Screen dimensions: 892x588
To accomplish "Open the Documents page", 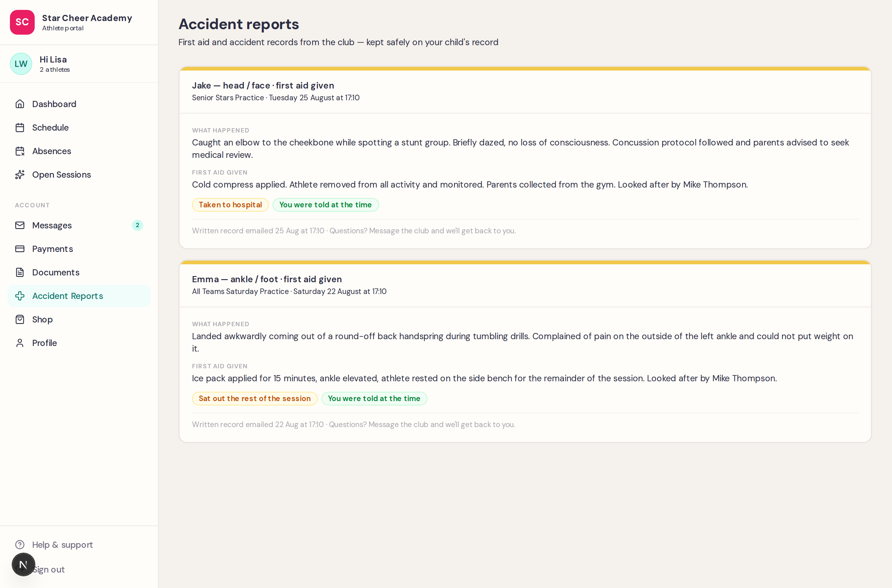I will click(79, 272).
